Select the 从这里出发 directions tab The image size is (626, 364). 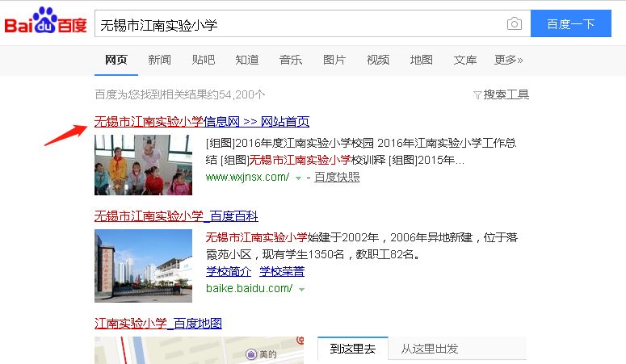click(x=430, y=349)
